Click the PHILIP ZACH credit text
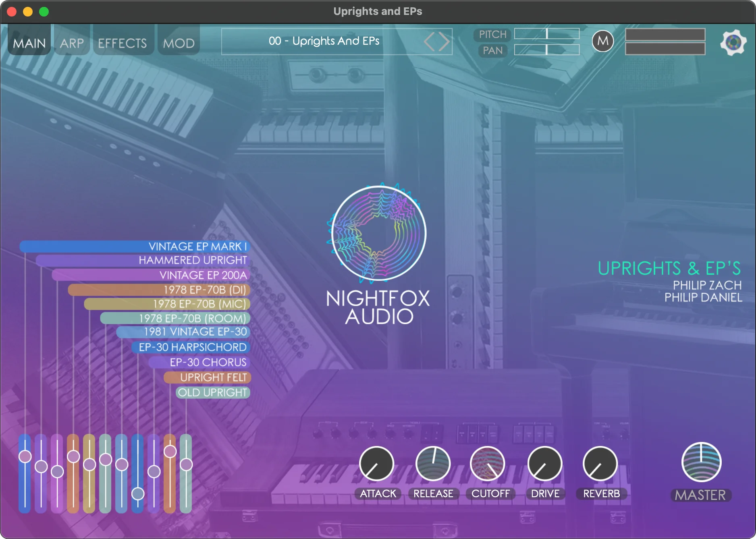This screenshot has width=756, height=539. (x=707, y=285)
